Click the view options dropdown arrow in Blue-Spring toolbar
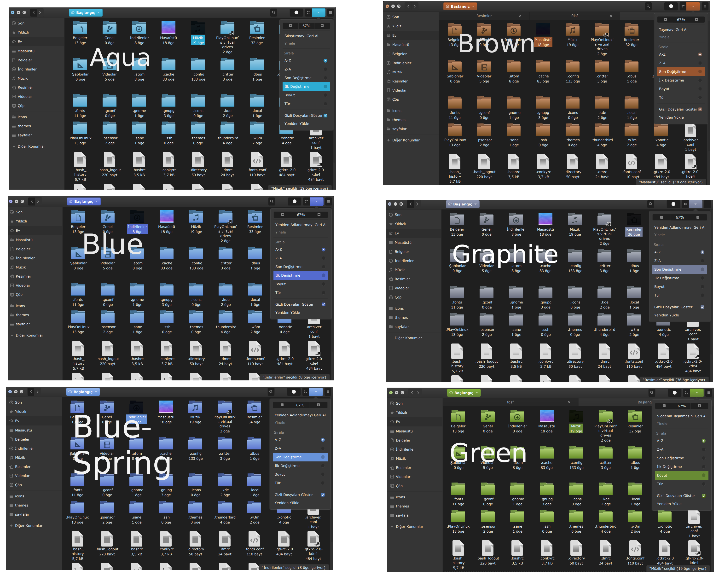Image resolution: width=719 pixels, height=588 pixels. 316,391
